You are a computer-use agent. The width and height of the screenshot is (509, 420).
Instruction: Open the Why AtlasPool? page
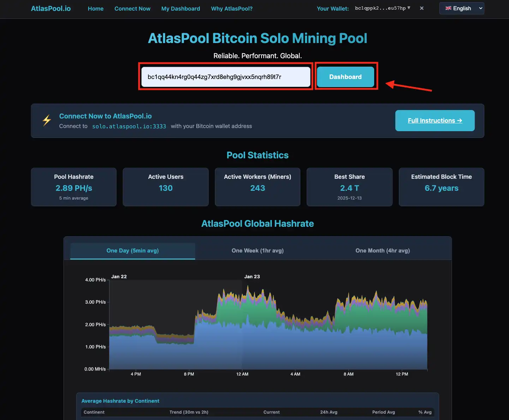pyautogui.click(x=232, y=8)
